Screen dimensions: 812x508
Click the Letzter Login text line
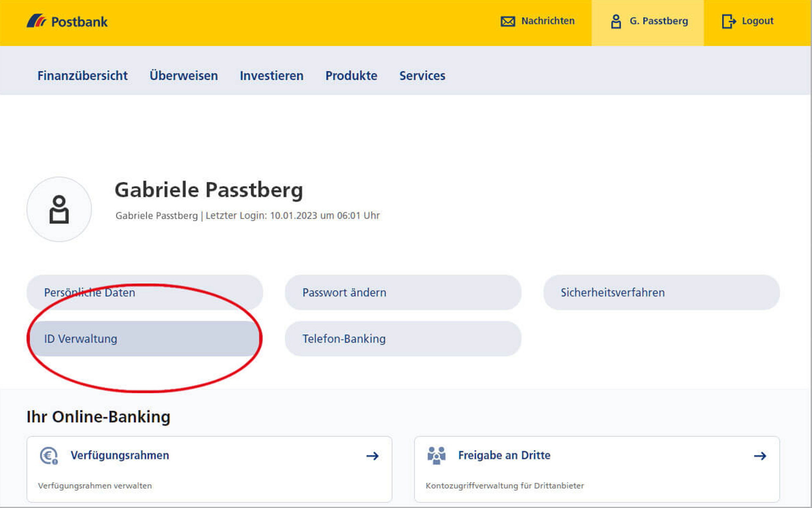(248, 216)
